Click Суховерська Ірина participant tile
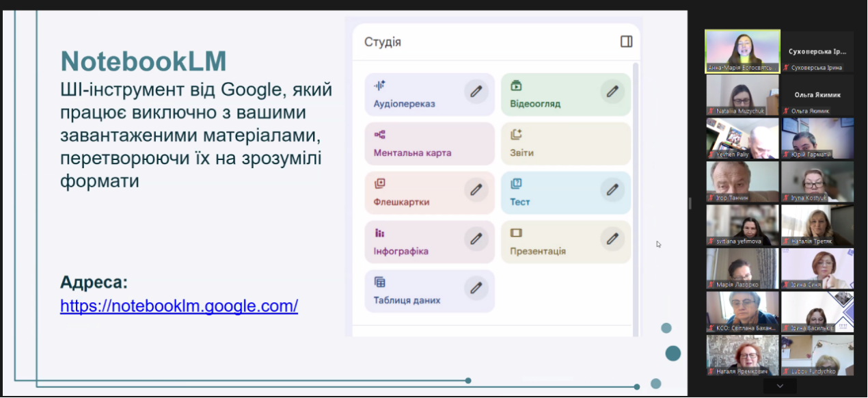Image resolution: width=868 pixels, height=398 pixels. [x=817, y=51]
